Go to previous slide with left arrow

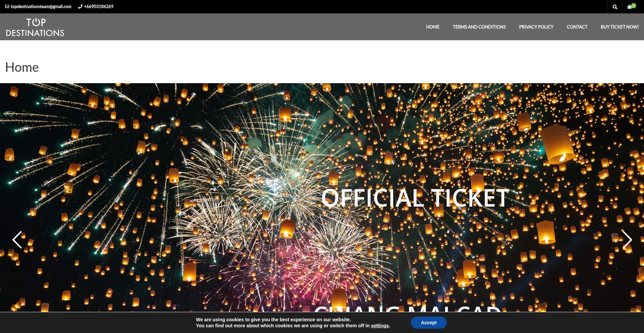17,239
